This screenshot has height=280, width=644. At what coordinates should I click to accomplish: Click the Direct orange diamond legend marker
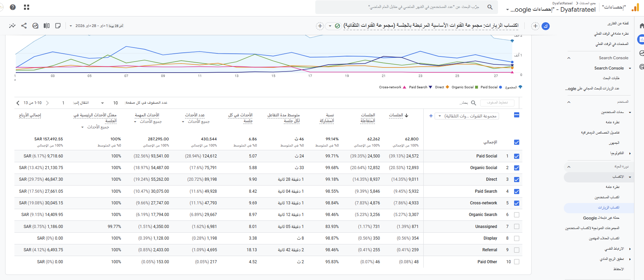(x=447, y=87)
